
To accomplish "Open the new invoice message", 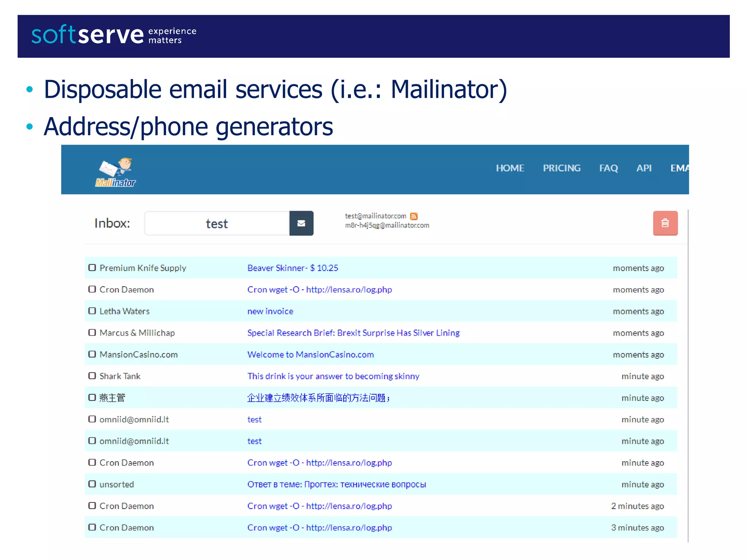I will pyautogui.click(x=270, y=311).
